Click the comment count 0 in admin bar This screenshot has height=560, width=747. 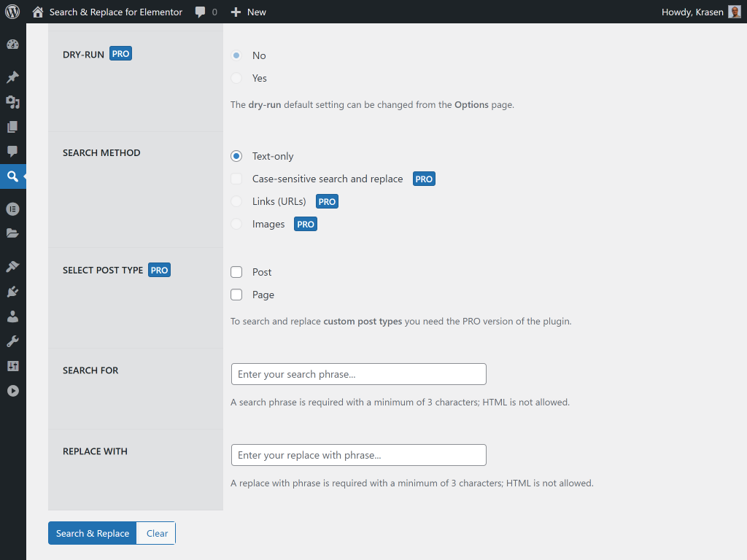[214, 12]
